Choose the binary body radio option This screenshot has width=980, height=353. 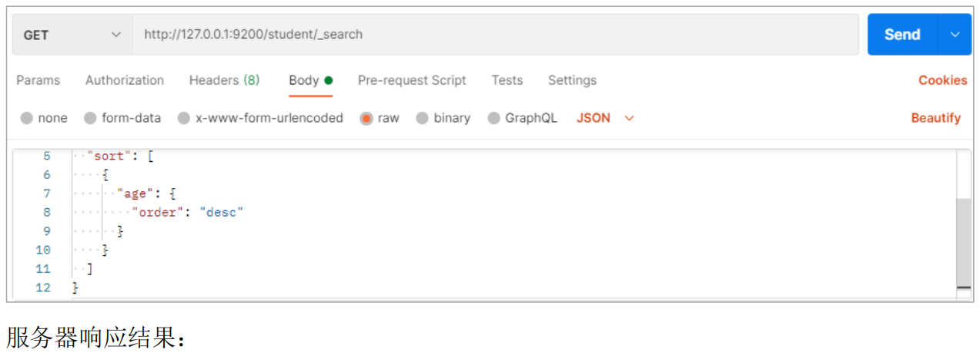423,119
